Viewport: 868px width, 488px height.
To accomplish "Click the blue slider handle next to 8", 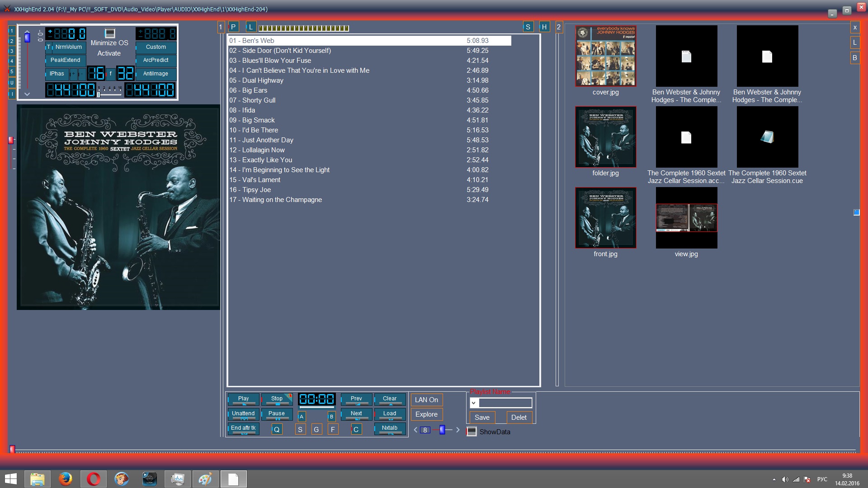I will [442, 430].
